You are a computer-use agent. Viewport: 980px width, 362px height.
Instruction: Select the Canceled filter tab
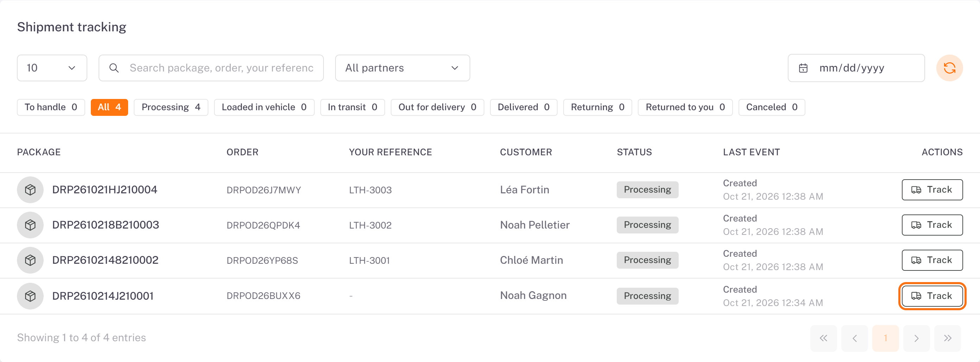tap(772, 107)
